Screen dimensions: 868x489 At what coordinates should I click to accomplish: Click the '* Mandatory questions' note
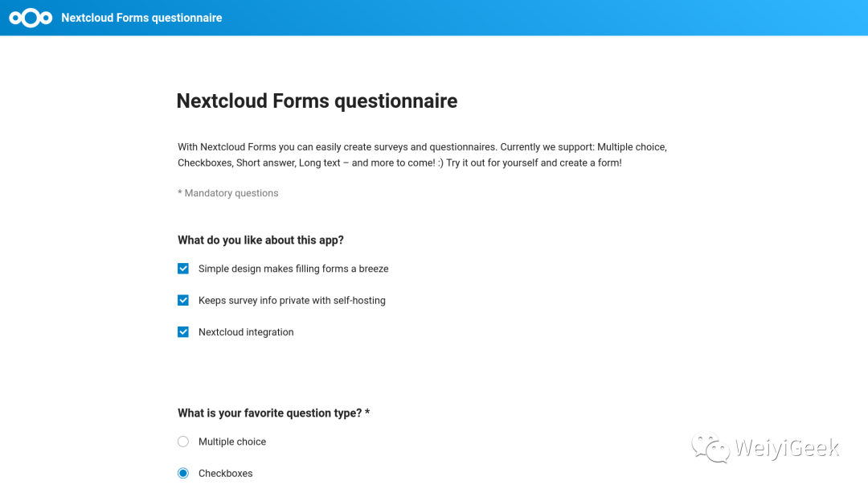click(x=228, y=193)
